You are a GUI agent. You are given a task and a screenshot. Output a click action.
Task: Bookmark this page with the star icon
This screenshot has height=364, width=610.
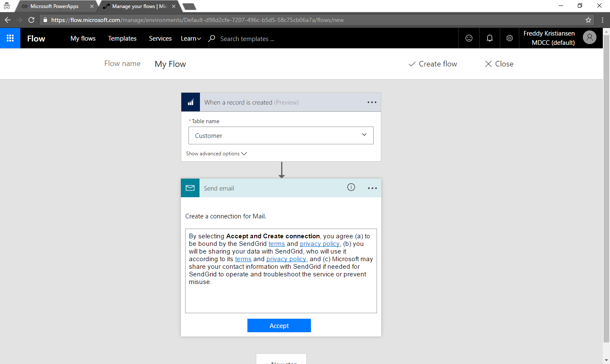click(588, 20)
